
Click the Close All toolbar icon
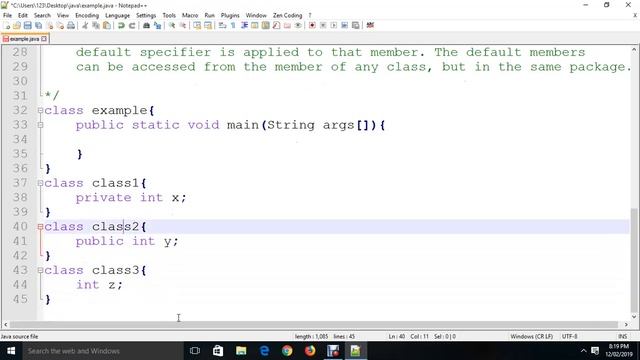[x=60, y=25]
